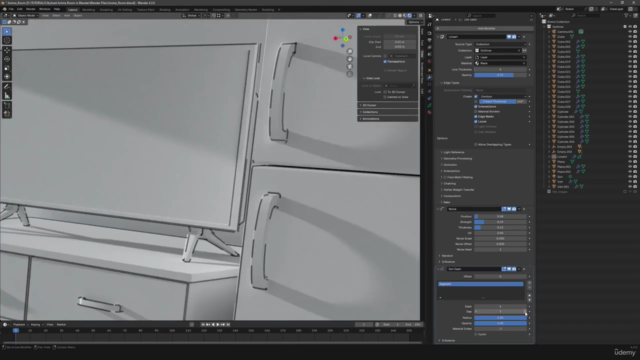Screen dimensions: 640x360
Task: Play the animation in the timeline
Action: coord(218,324)
